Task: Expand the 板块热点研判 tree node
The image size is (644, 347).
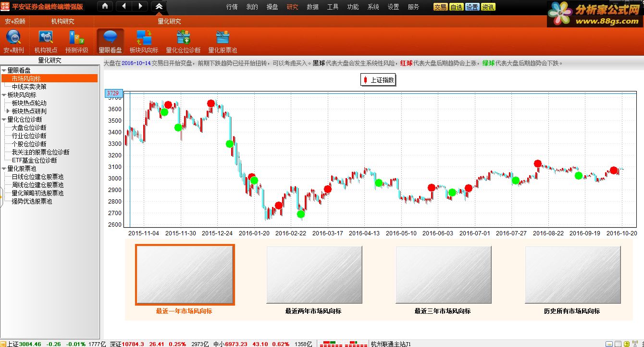Action: pyautogui.click(x=8, y=111)
